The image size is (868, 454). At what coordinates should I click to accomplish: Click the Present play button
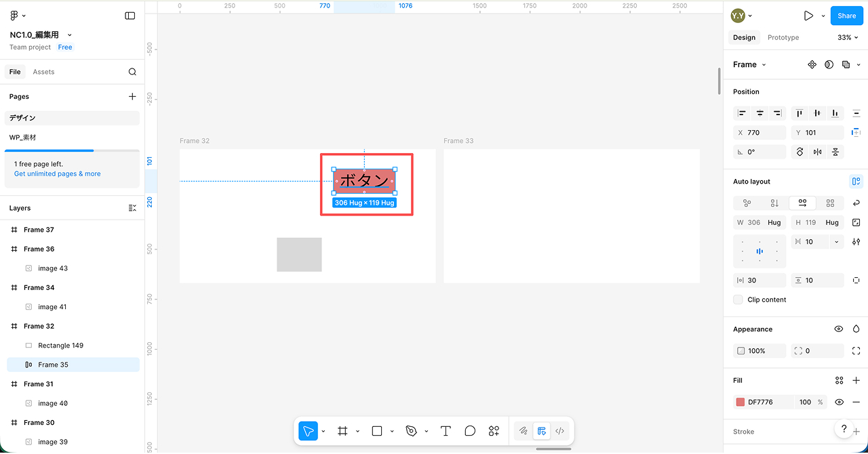[x=808, y=16]
